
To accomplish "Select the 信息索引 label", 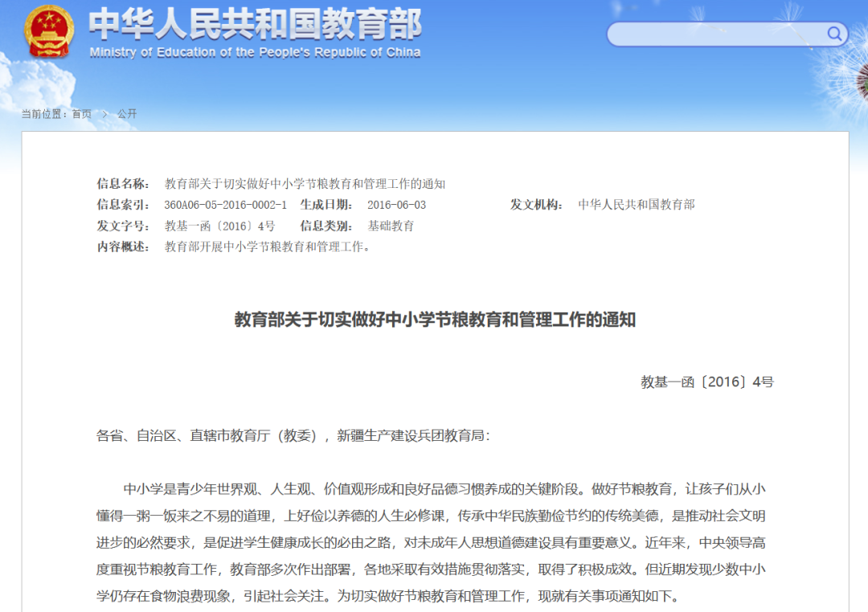I will click(123, 205).
